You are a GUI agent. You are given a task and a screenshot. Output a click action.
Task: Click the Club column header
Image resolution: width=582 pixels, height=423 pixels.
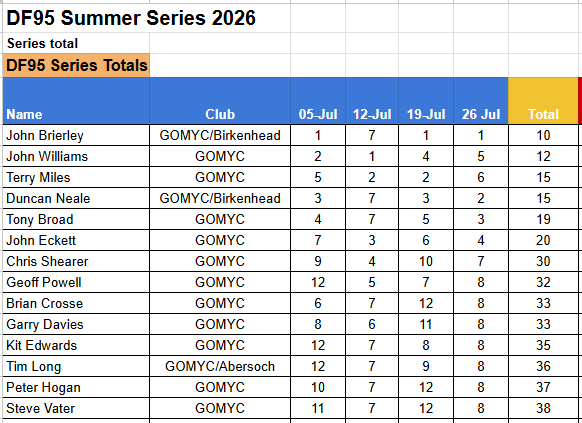(x=220, y=101)
